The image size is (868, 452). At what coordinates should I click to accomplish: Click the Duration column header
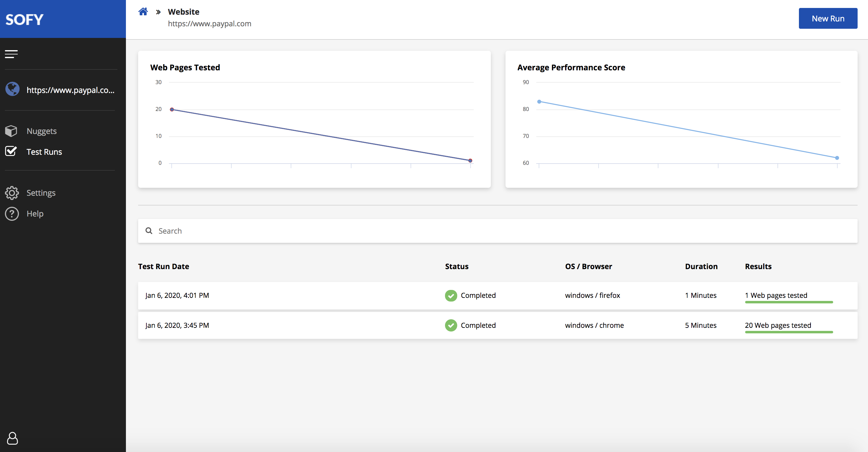(701, 266)
